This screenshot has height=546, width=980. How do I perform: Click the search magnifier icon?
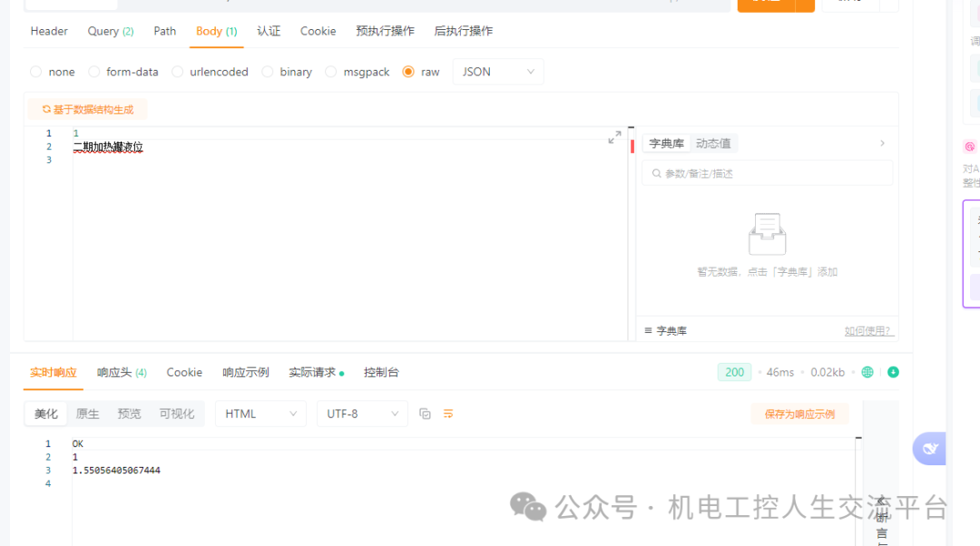pos(656,173)
